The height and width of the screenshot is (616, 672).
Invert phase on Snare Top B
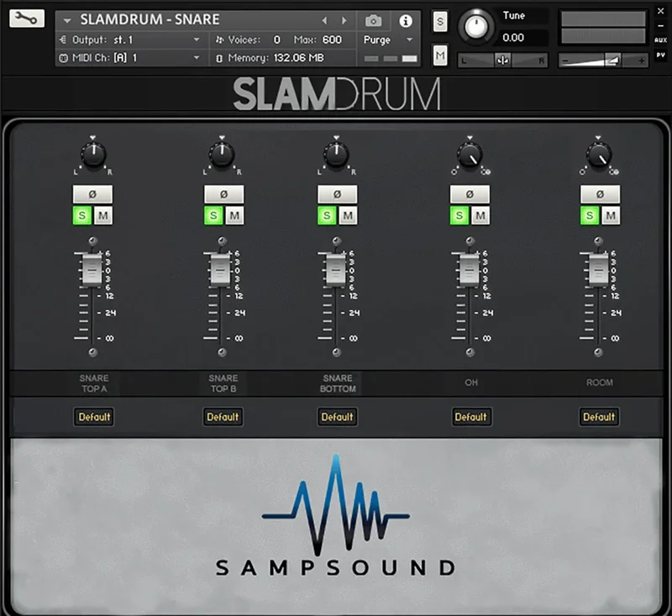click(223, 194)
